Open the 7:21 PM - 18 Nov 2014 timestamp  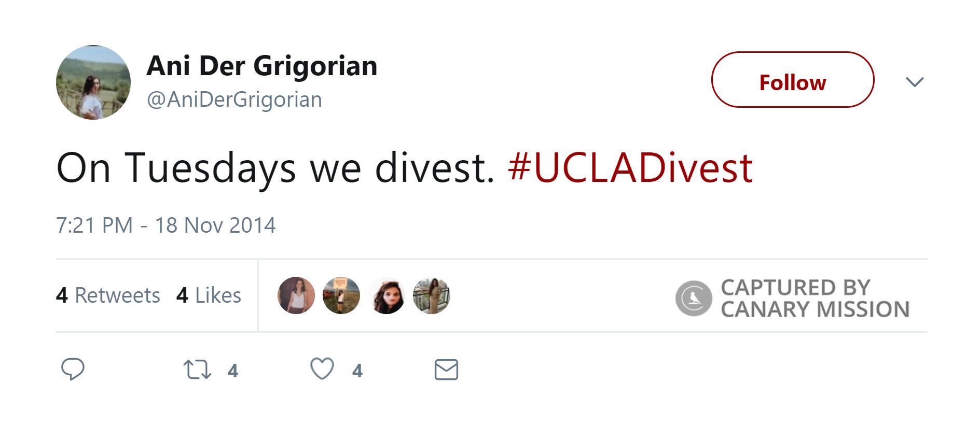pyautogui.click(x=165, y=225)
